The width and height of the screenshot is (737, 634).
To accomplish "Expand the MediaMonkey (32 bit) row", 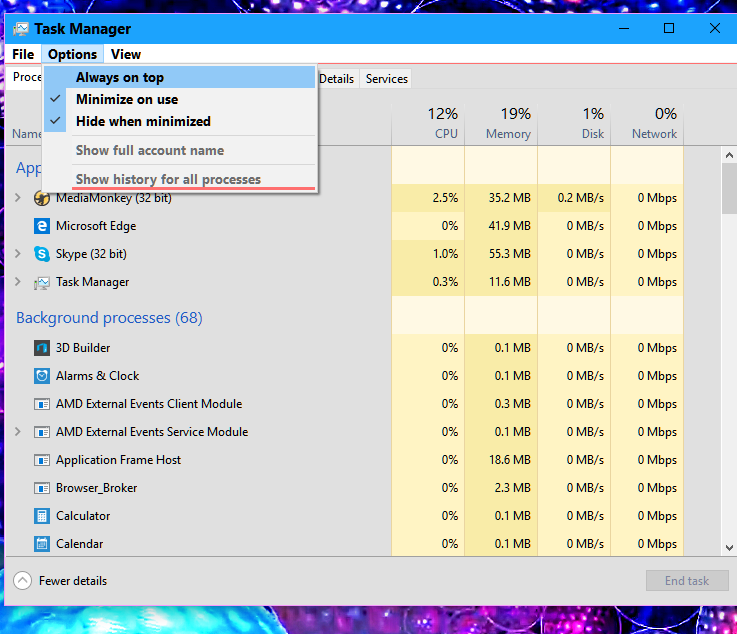I will (17, 198).
